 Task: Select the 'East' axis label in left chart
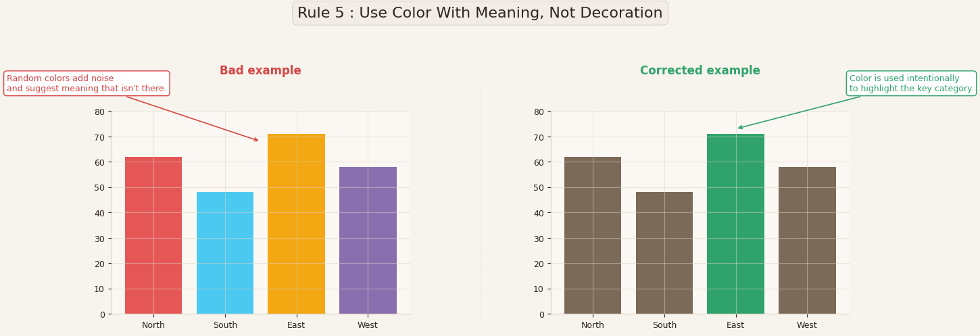(296, 325)
